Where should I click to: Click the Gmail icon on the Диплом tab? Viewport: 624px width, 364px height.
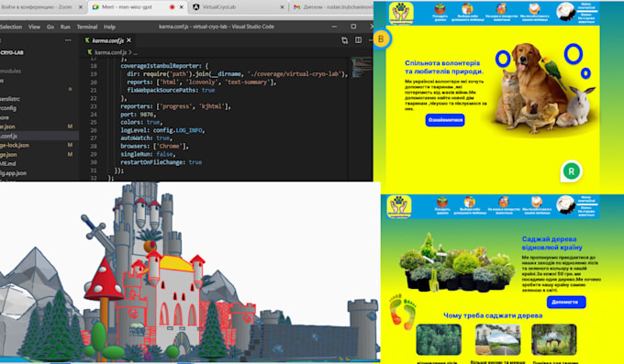tap(297, 6)
